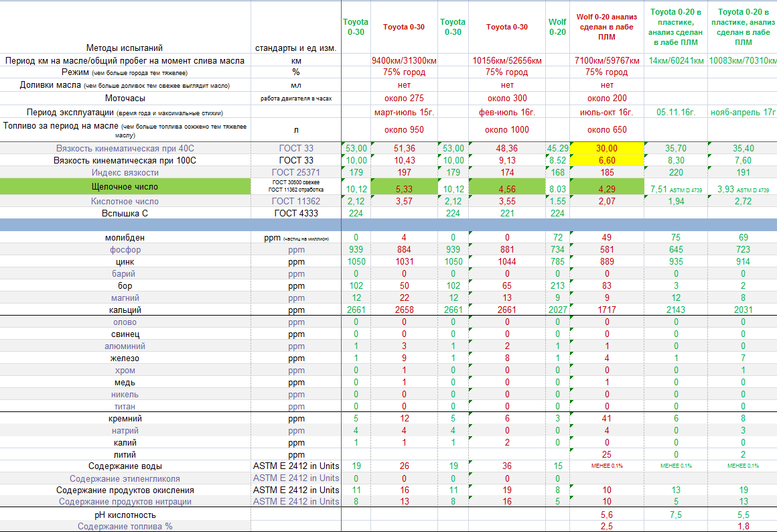Click header 'Wolf 0-20 анализ сделан в лабе ПЛМ'

click(x=607, y=27)
